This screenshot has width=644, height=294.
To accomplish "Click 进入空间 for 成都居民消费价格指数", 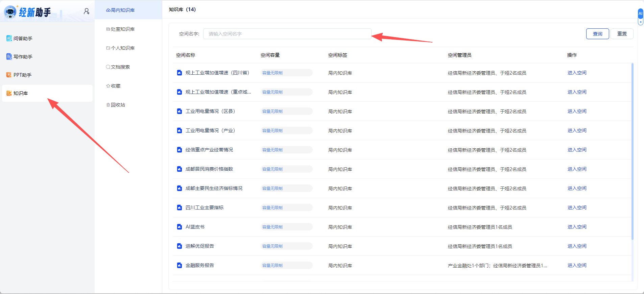I will tap(577, 169).
